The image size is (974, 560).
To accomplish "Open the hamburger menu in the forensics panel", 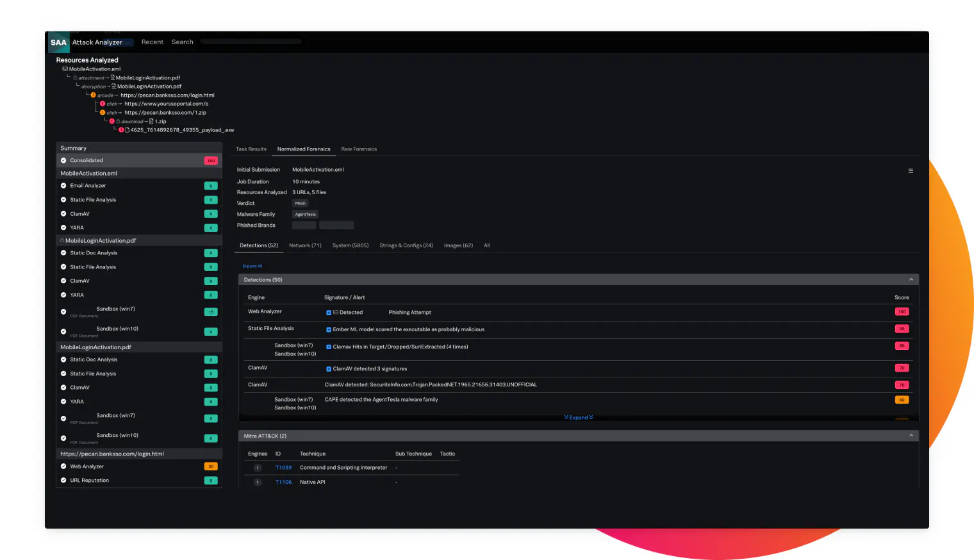I will (911, 171).
